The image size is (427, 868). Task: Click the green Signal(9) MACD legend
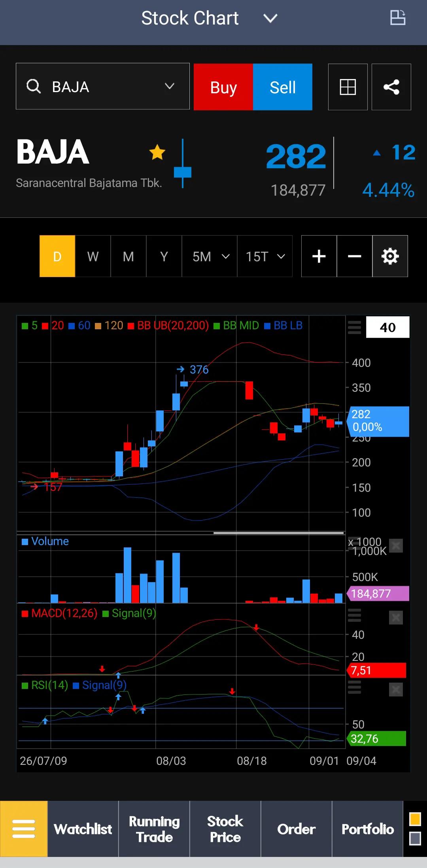coord(129,613)
